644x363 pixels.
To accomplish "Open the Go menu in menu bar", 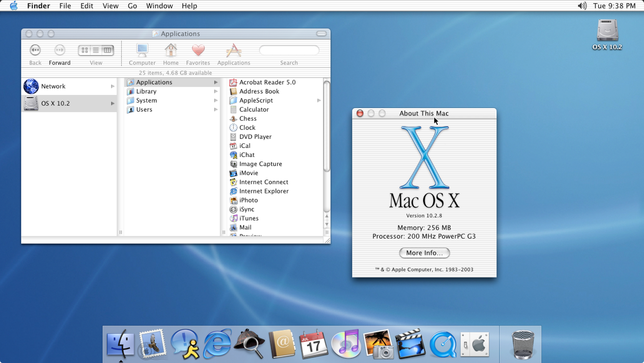I will point(132,6).
